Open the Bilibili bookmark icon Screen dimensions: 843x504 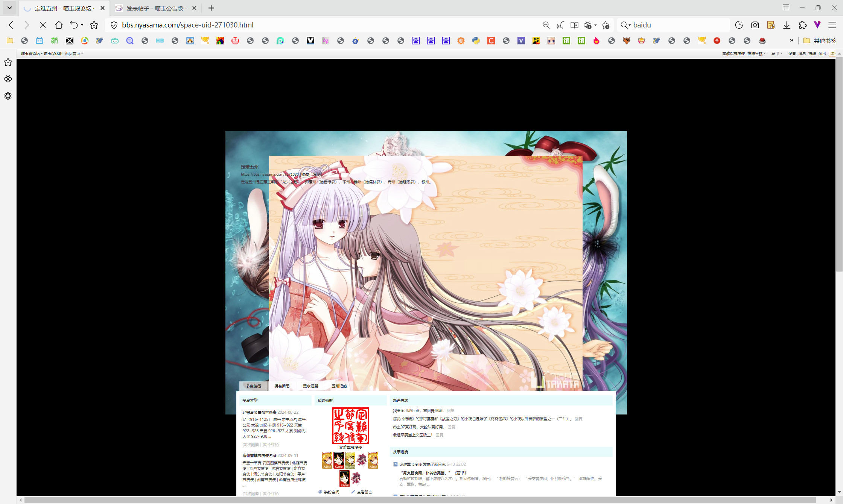click(x=40, y=41)
